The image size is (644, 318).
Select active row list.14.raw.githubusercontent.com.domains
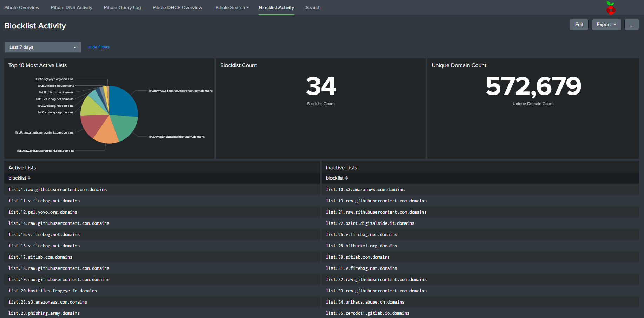click(x=162, y=223)
